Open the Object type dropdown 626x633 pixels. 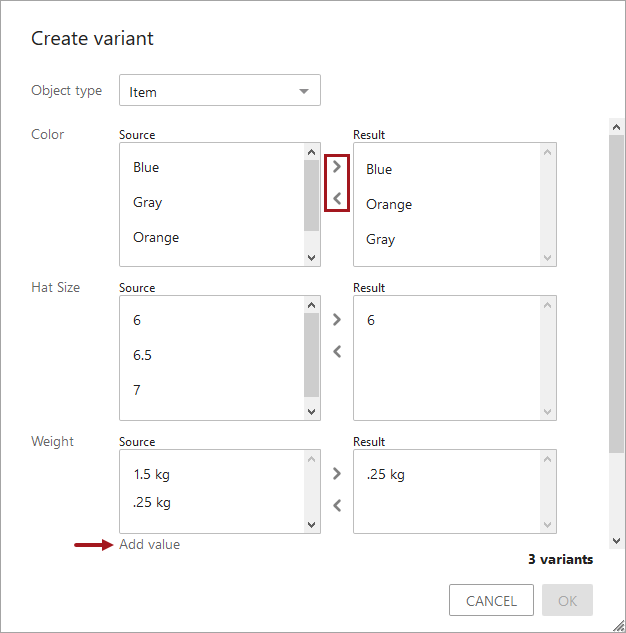click(220, 91)
